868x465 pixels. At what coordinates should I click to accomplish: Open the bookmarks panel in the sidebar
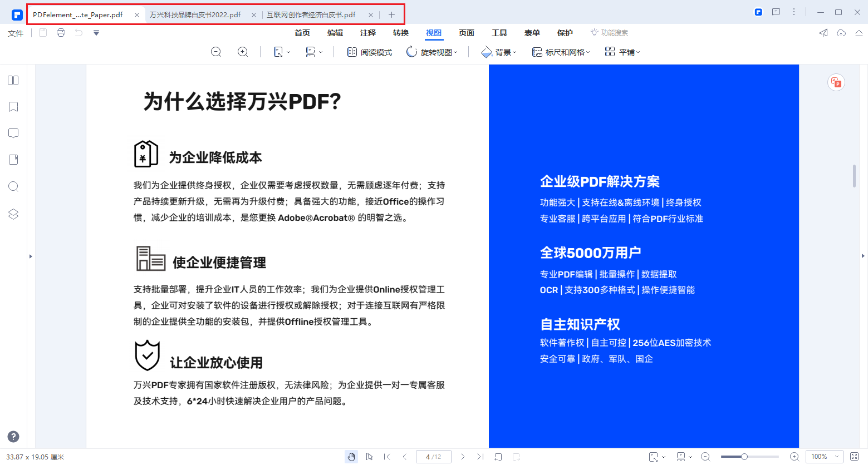[13, 106]
